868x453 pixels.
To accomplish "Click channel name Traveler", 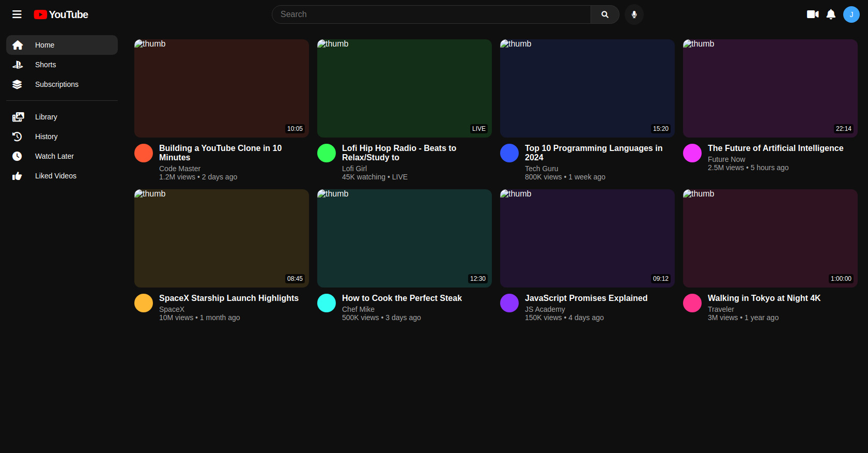I will click(721, 309).
